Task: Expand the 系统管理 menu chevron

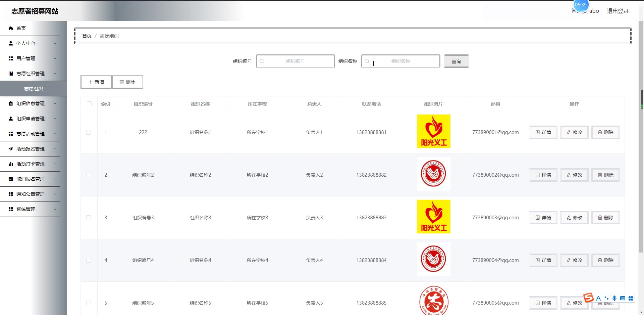Action: pos(55,209)
